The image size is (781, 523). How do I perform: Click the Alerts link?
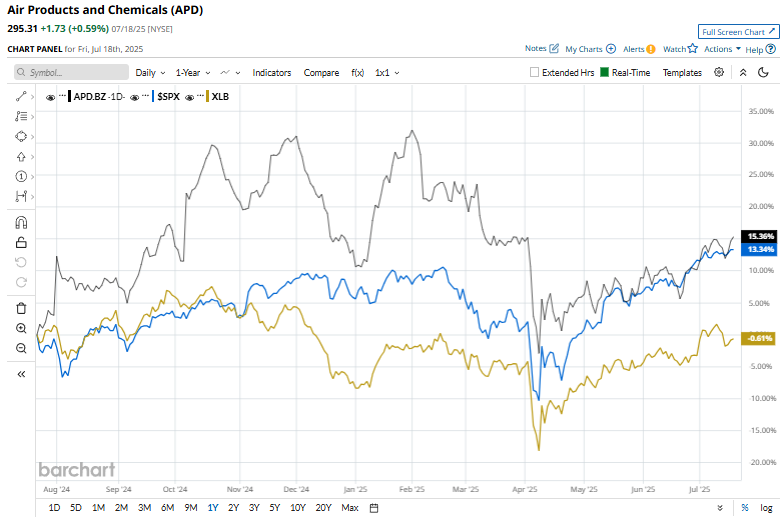634,49
